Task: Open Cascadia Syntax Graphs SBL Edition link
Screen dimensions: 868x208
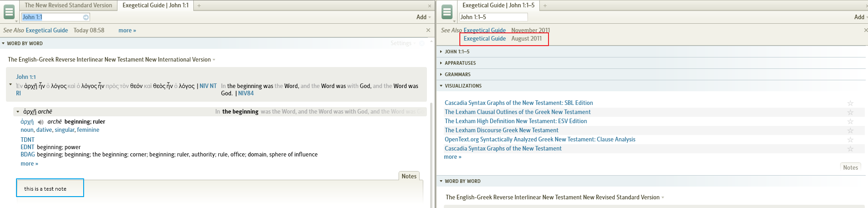Action: click(x=519, y=103)
